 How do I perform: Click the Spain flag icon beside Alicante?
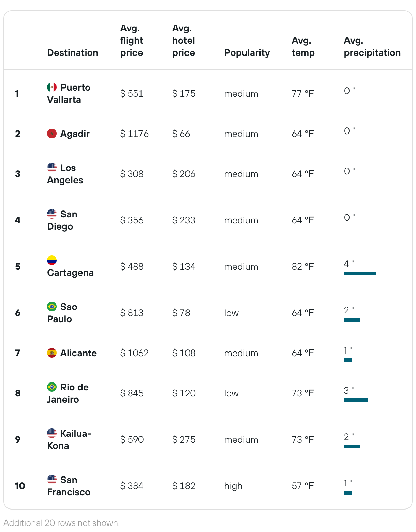(x=52, y=353)
